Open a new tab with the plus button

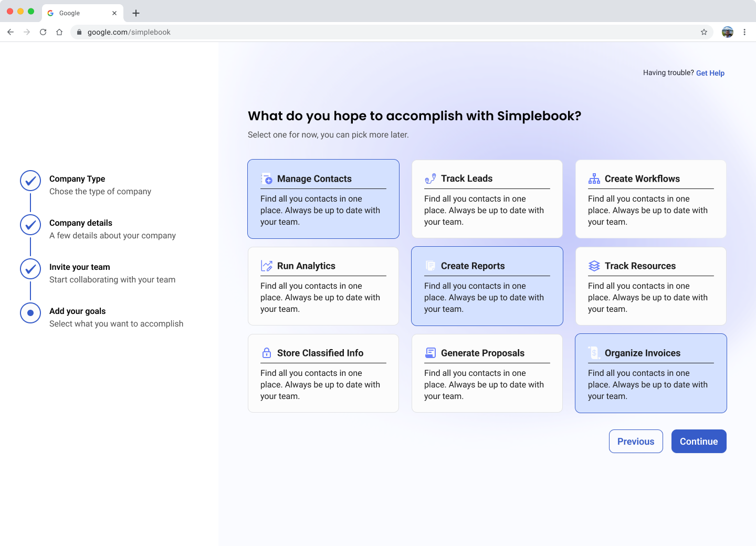click(136, 13)
